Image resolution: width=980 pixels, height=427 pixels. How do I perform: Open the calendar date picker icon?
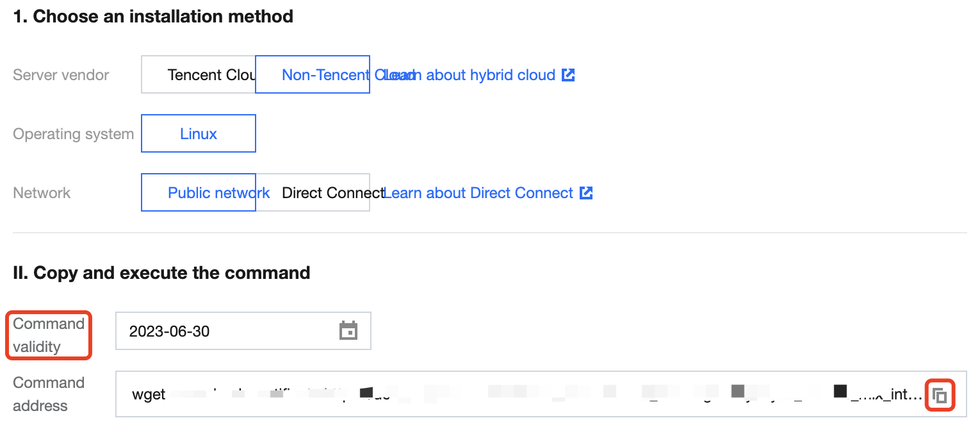point(348,331)
